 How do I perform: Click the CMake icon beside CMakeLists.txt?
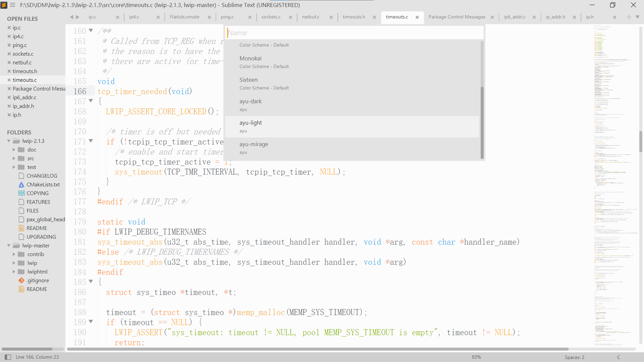point(21,184)
